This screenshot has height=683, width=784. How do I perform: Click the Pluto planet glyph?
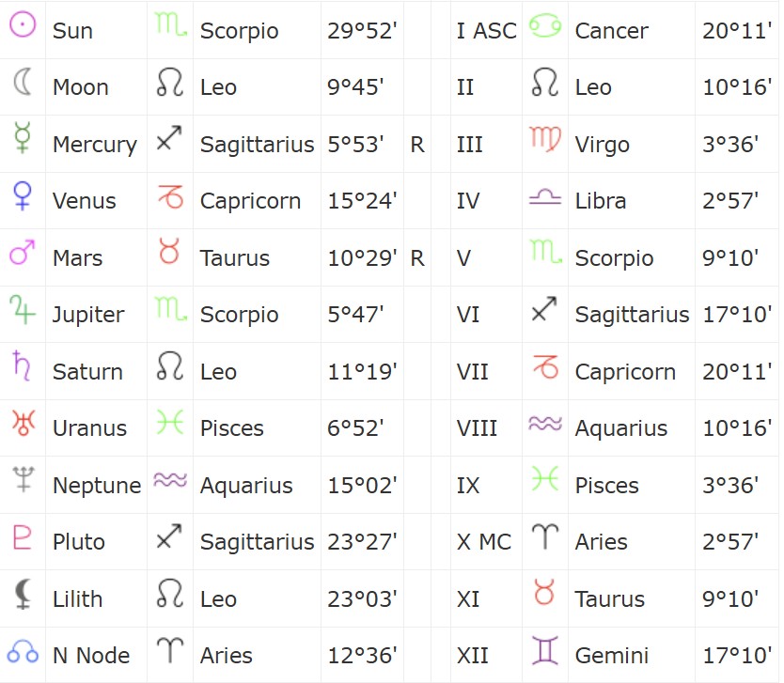(23, 537)
